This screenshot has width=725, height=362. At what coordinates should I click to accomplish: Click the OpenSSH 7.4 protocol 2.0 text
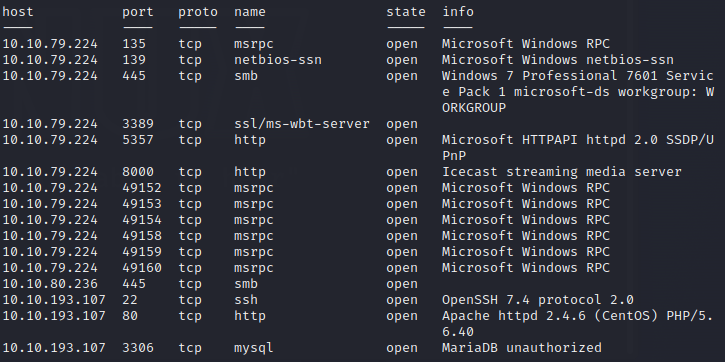coord(537,300)
